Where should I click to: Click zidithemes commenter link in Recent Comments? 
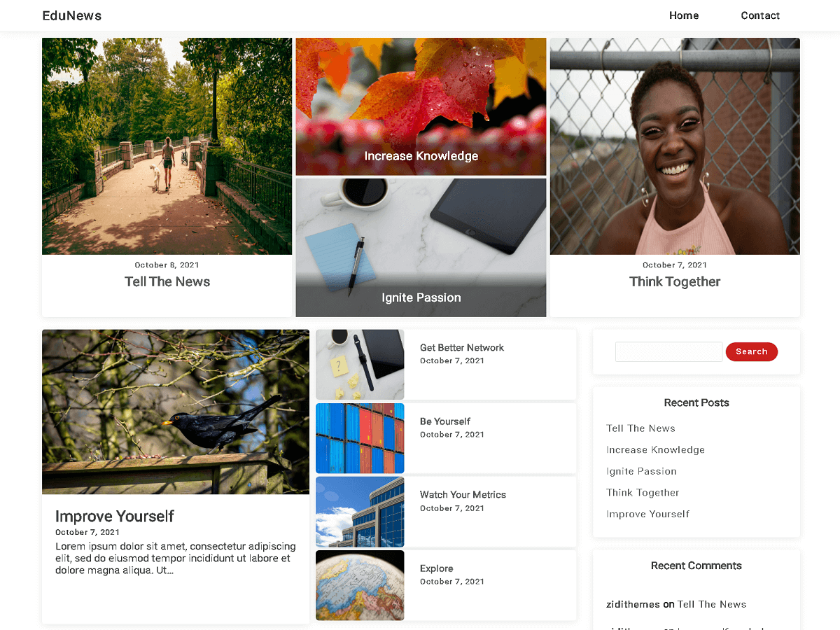pyautogui.click(x=633, y=604)
